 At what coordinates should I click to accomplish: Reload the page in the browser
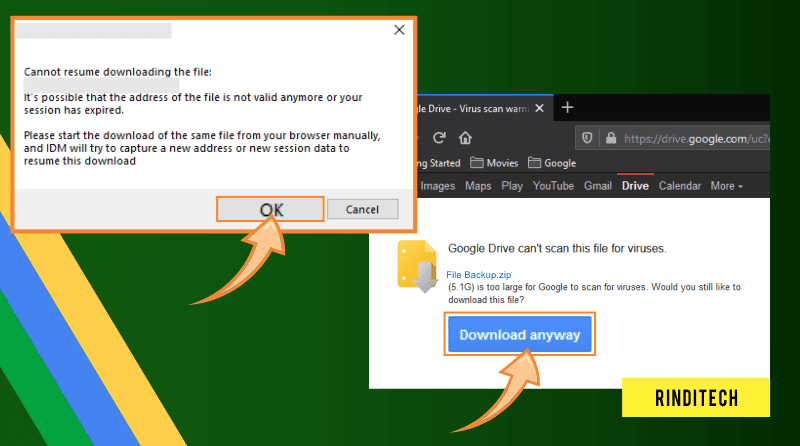(439, 138)
